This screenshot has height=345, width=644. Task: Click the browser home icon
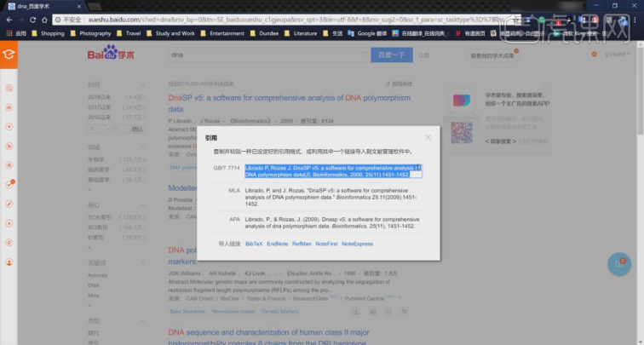(44, 20)
